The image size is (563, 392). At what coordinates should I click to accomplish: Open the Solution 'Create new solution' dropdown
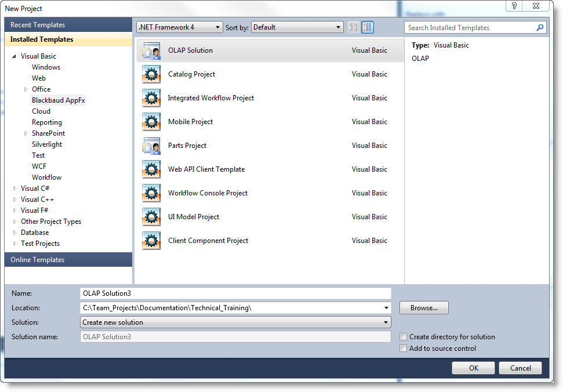point(235,322)
